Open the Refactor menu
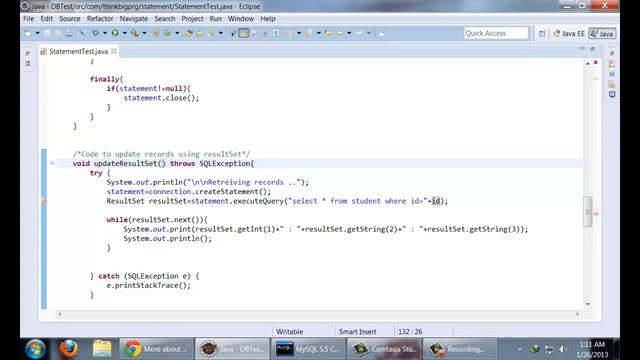This screenshot has height=360, width=640. tap(100, 19)
